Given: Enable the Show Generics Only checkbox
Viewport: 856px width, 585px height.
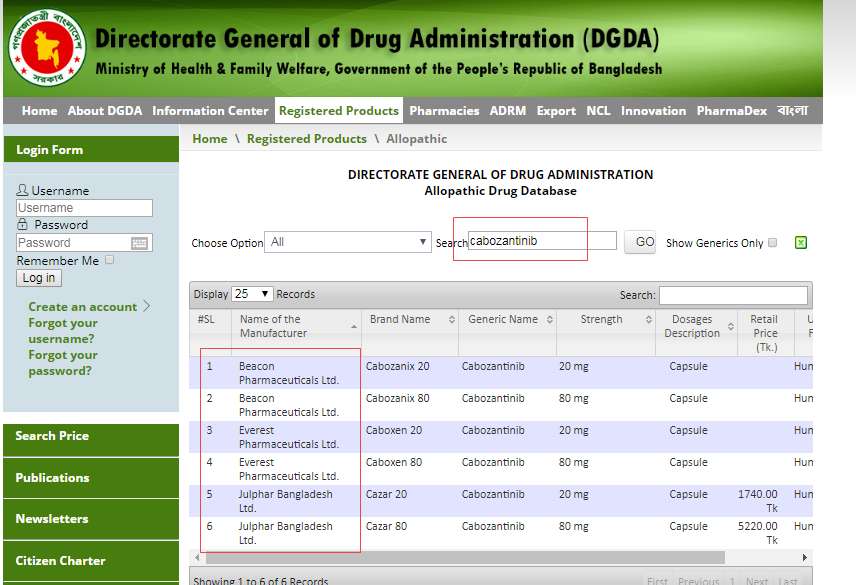Looking at the screenshot, I should (x=772, y=243).
